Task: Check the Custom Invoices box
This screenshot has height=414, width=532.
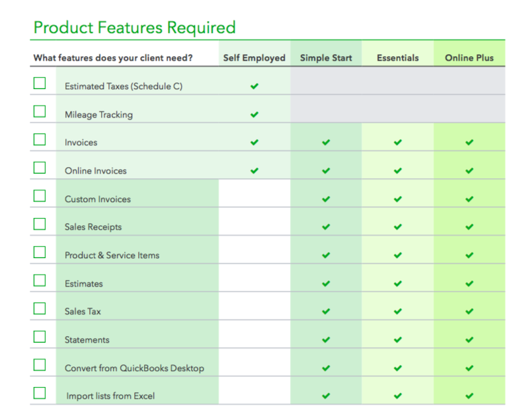Action: (x=40, y=196)
